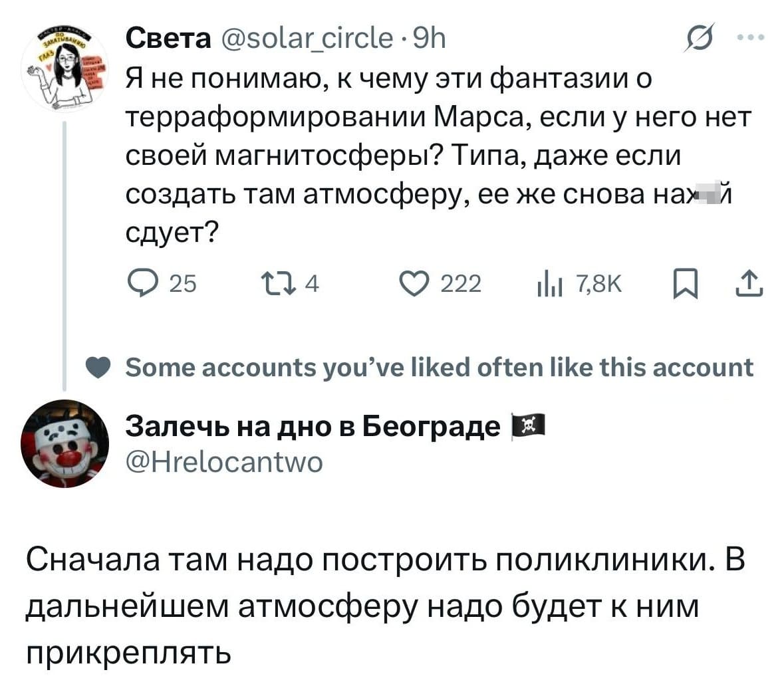Click the pirate flag emoji icon

527,424
